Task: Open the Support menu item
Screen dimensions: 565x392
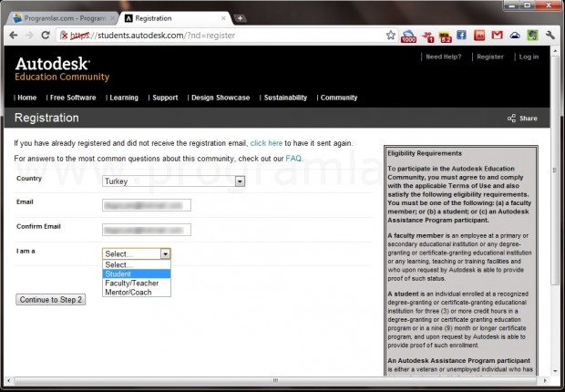Action: (165, 98)
